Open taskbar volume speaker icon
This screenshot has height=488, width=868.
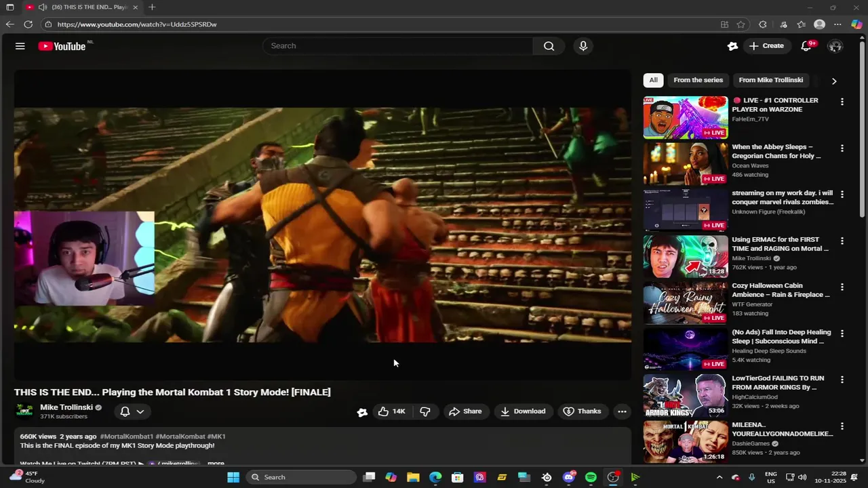click(x=802, y=477)
